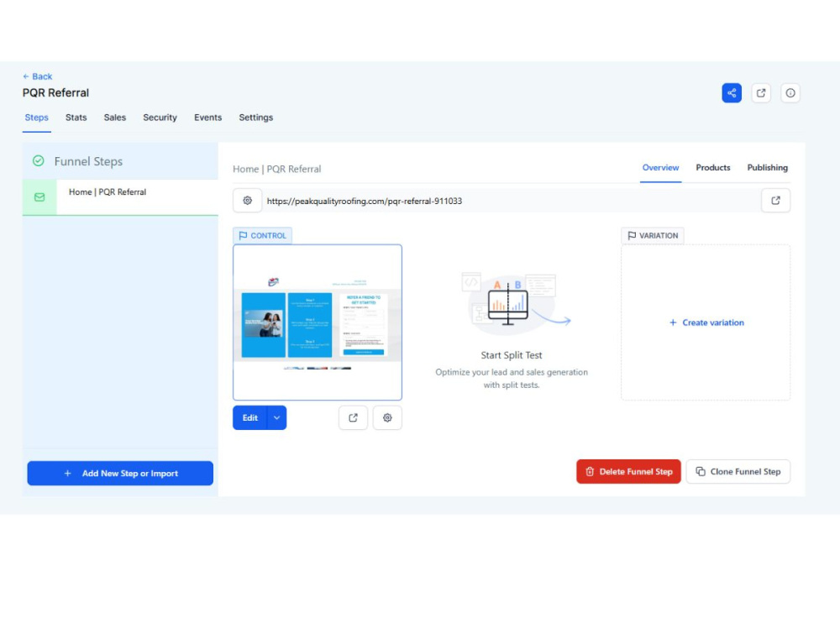This screenshot has width=840, height=629.
Task: Click Delete Funnel Step button
Action: click(x=628, y=471)
